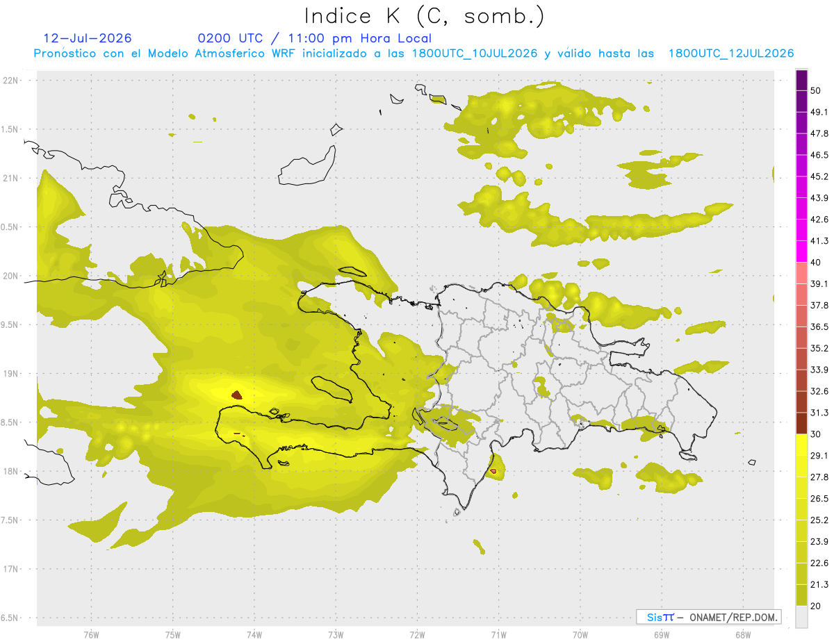This screenshot has height=644, width=834.
Task: Click the colorbar value "43.9"
Action: (819, 198)
